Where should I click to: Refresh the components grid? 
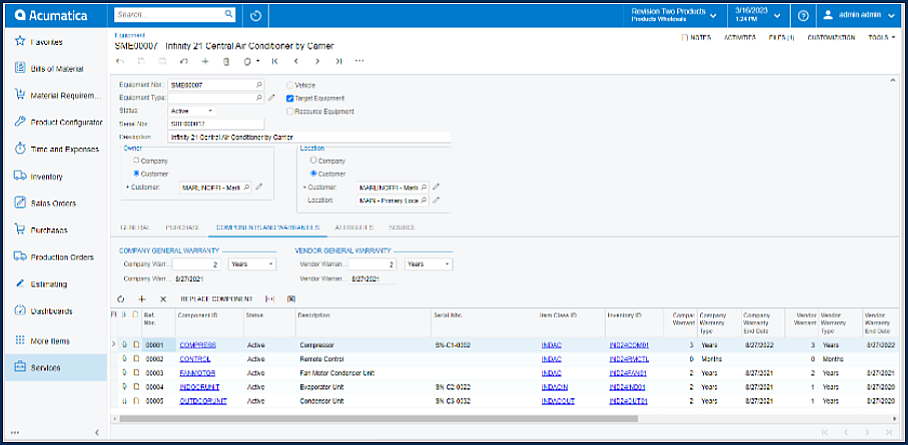(120, 299)
